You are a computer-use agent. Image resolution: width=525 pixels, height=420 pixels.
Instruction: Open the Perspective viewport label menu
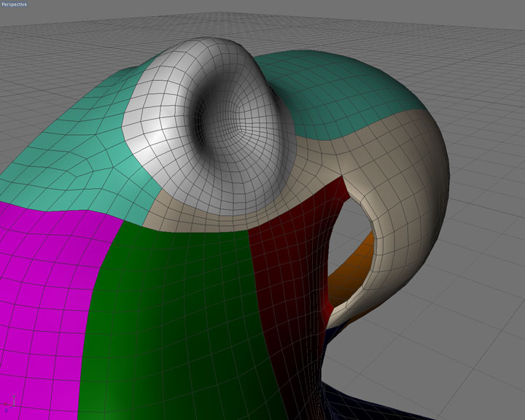point(15,4)
